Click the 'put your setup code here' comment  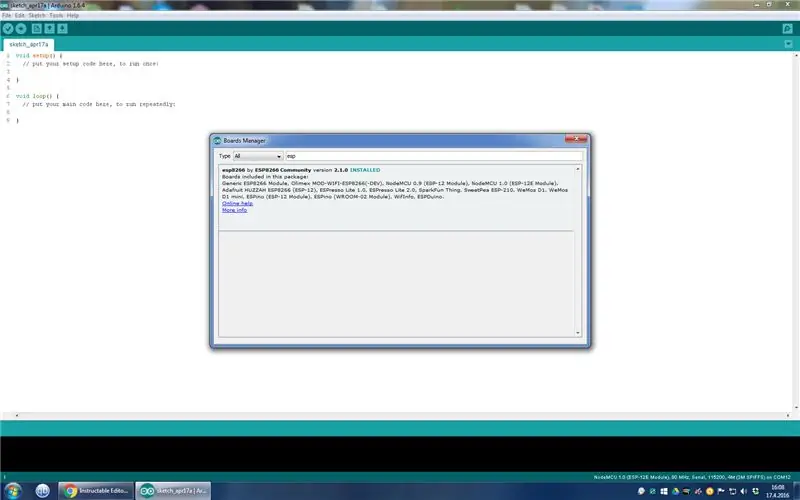[90, 64]
